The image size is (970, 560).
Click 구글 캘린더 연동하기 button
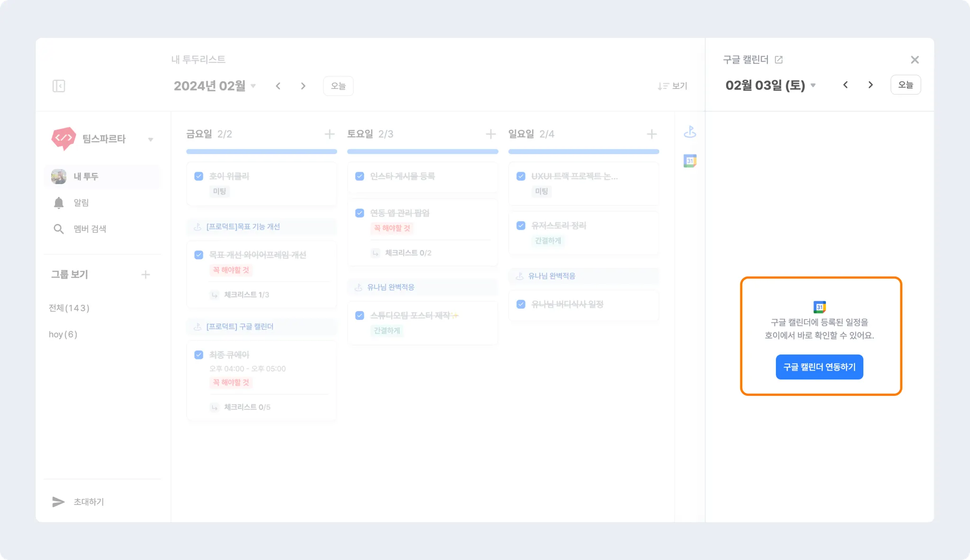[x=819, y=367]
